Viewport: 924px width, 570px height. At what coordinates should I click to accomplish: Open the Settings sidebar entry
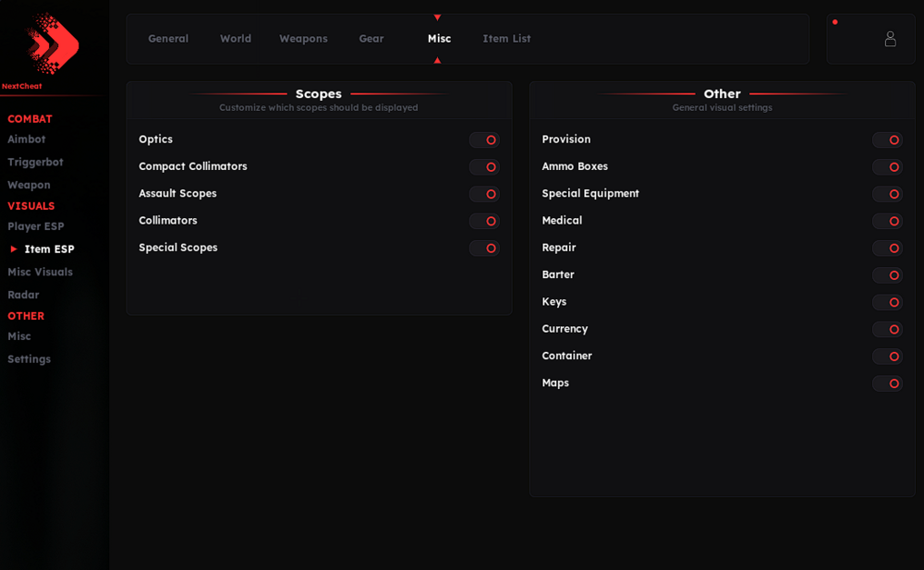(29, 359)
